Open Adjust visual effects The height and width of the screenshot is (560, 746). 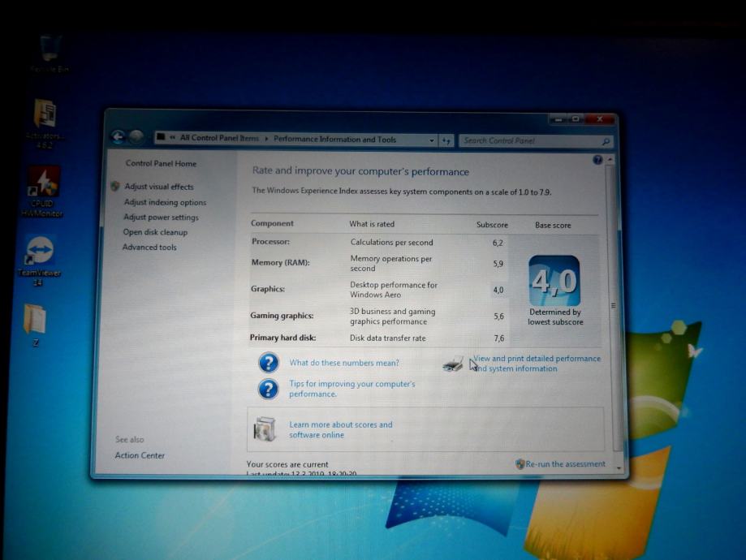click(x=159, y=187)
